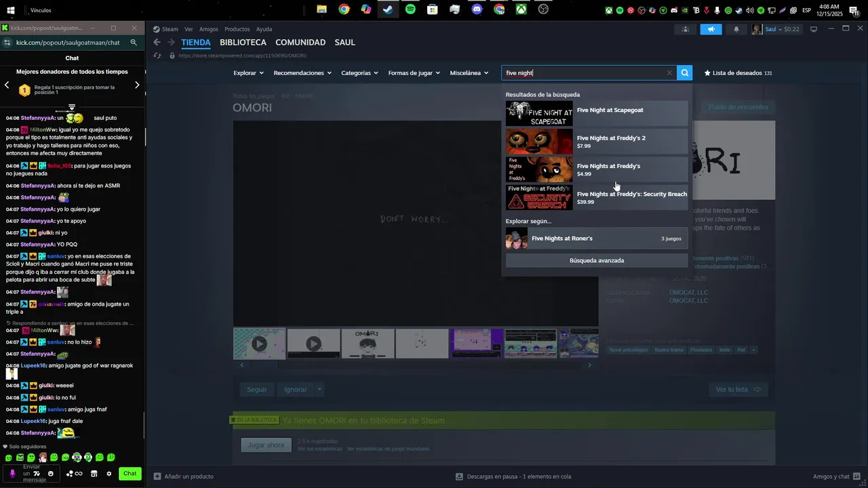This screenshot has height=488, width=868.
Task: Click the Steam forward navigation arrow
Action: (x=171, y=42)
